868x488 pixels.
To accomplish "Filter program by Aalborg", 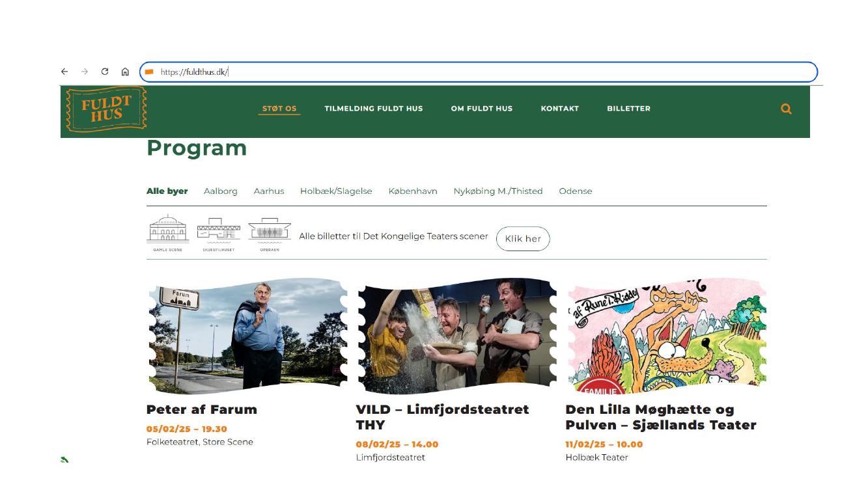I will [x=221, y=191].
